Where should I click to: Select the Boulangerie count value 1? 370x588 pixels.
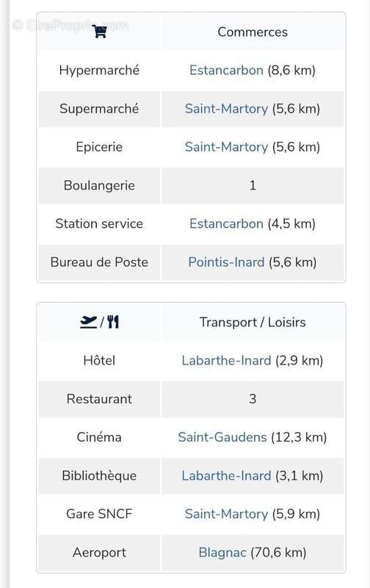pos(253,185)
